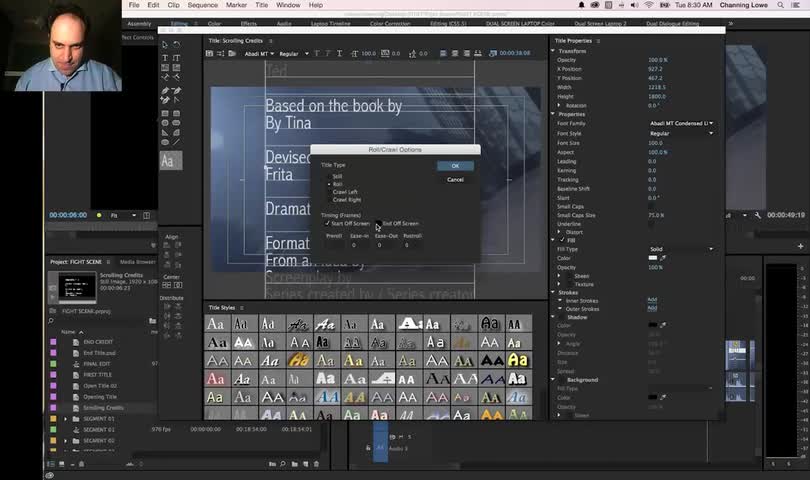The height and width of the screenshot is (480, 810).
Task: Click the Shadow color swatch
Action: point(653,325)
